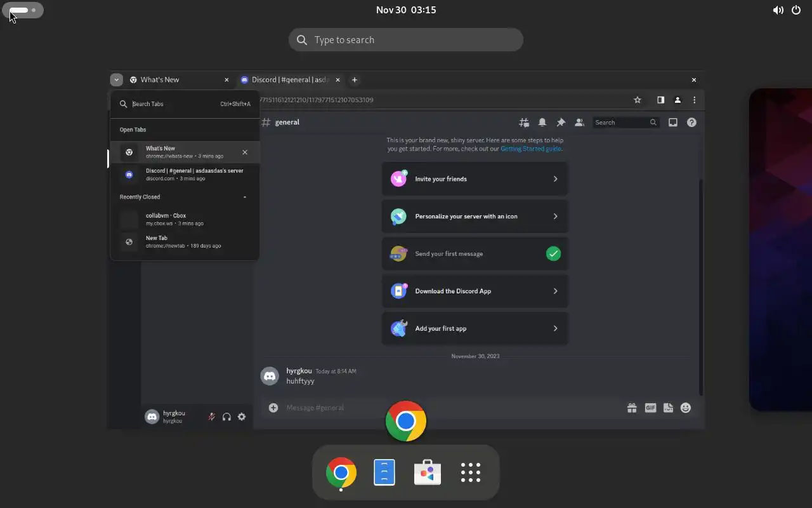Click chevron on Personalize your server card
Screen dimensions: 812x508
(555, 217)
